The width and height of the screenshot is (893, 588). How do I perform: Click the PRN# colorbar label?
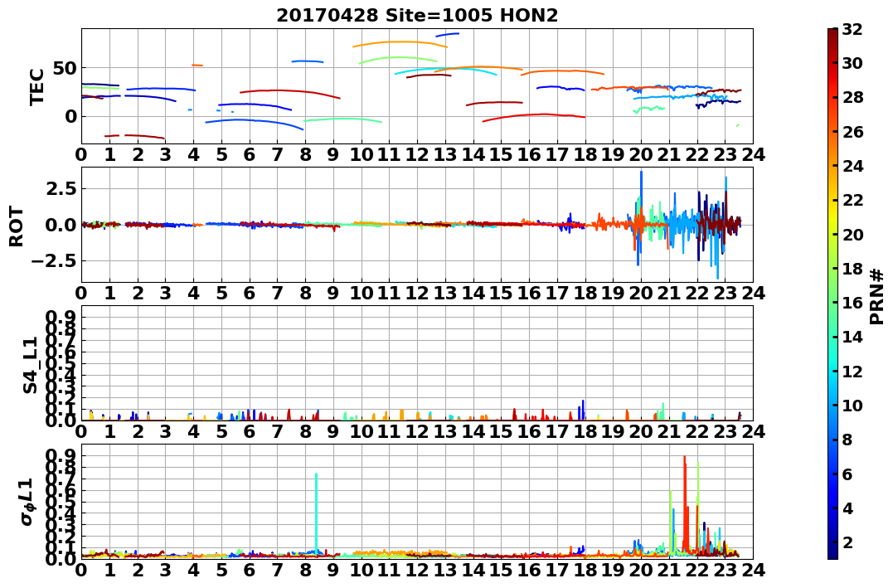coord(876,297)
